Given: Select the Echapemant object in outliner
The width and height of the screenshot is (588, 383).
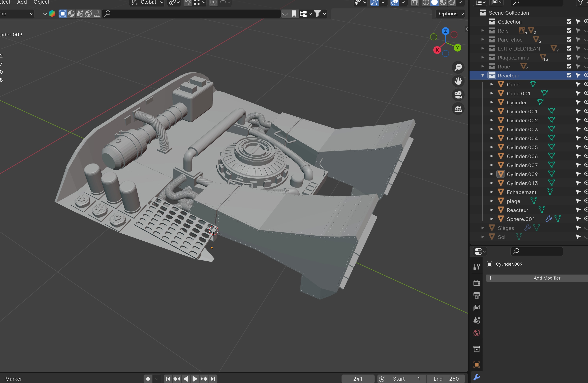Looking at the screenshot, I should pos(521,192).
